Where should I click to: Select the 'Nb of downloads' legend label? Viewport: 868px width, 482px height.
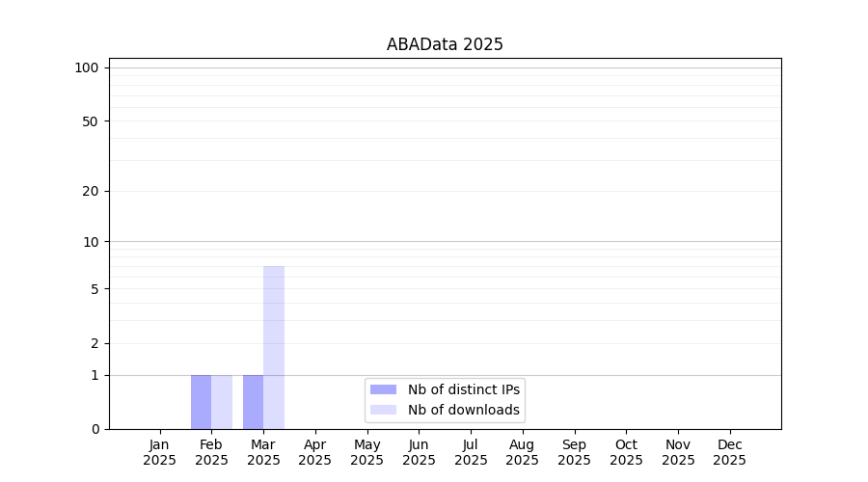tap(463, 410)
